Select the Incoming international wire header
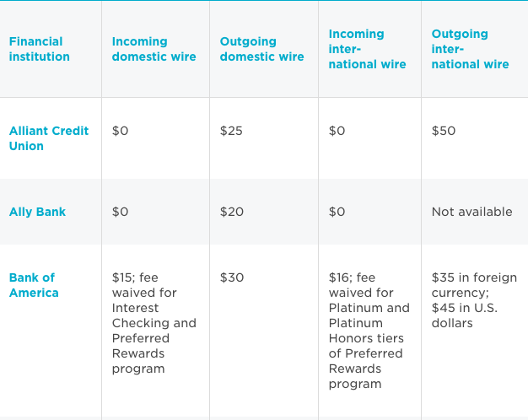 tap(367, 49)
